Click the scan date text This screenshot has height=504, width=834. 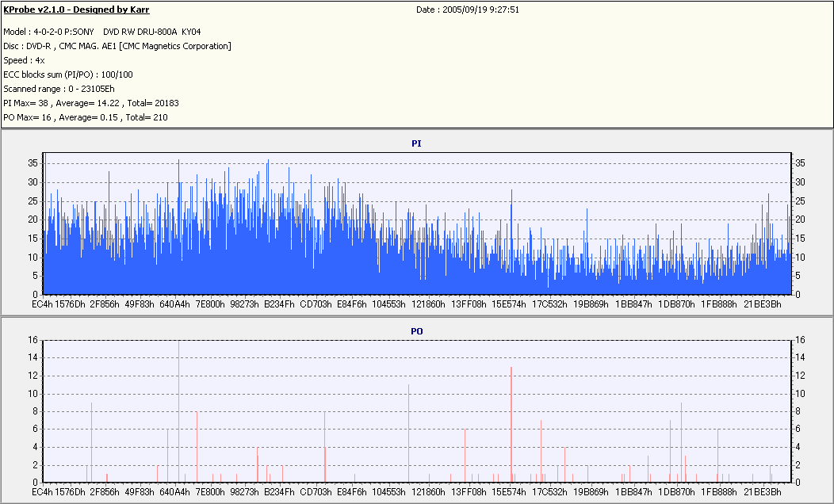468,10
